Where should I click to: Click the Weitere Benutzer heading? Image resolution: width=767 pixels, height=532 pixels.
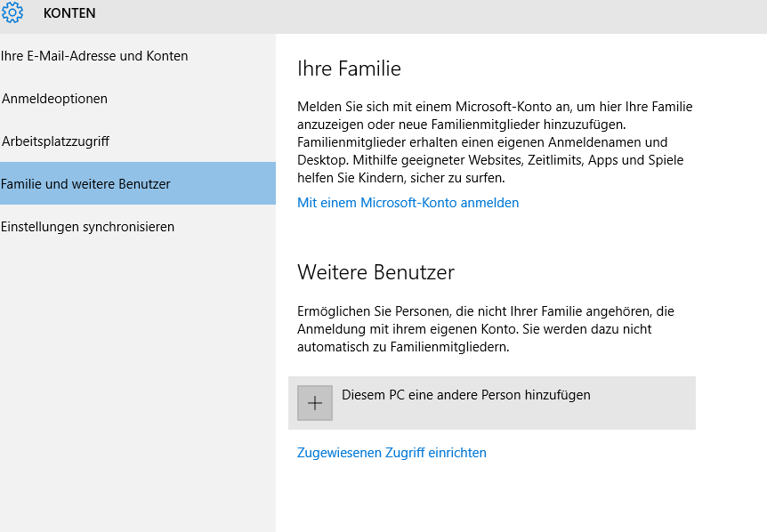(x=375, y=271)
